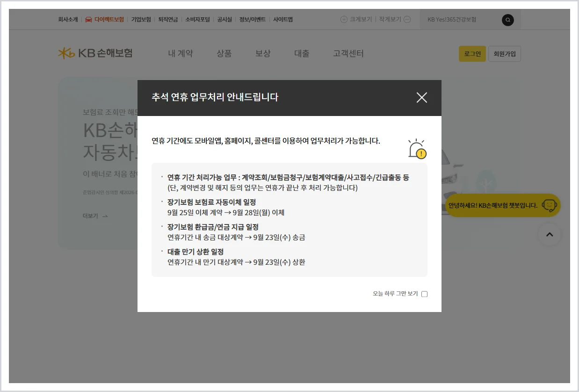Open the 기업보험 top link
The width and height of the screenshot is (579, 392).
coord(141,20)
